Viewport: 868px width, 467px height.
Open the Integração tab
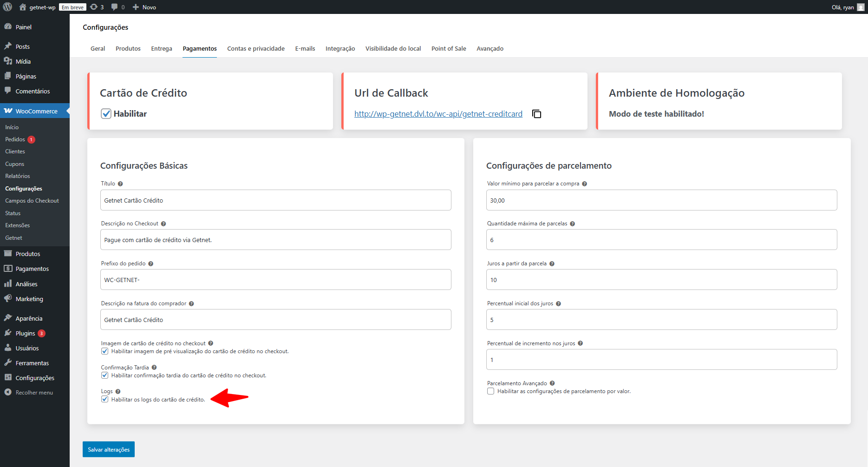tap(340, 48)
